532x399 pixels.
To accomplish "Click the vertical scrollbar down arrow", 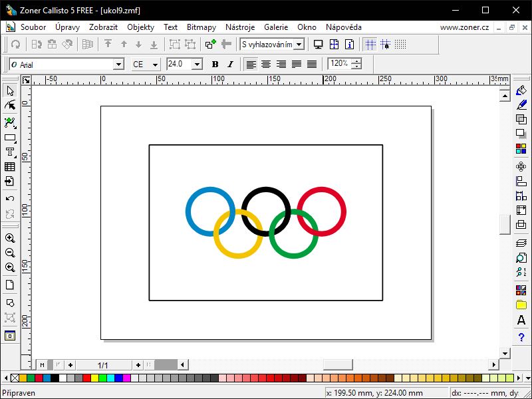I will (505, 353).
